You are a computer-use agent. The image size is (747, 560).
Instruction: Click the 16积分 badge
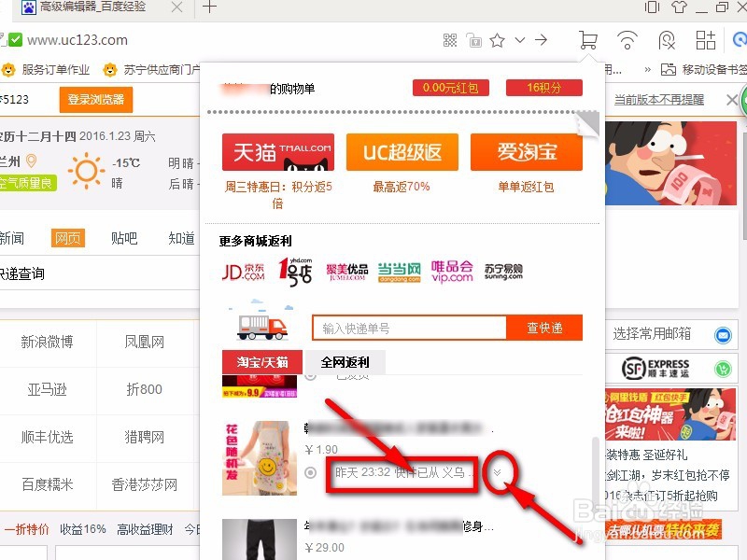tap(544, 88)
